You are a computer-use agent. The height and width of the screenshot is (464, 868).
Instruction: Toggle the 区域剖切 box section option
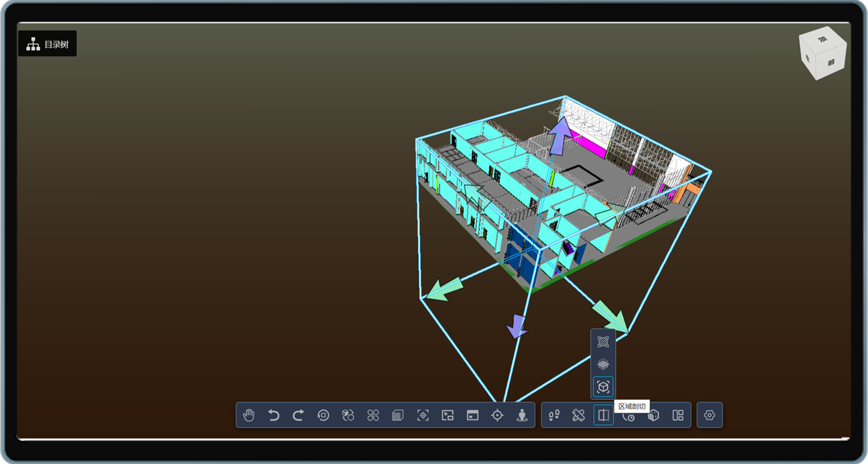click(603, 387)
